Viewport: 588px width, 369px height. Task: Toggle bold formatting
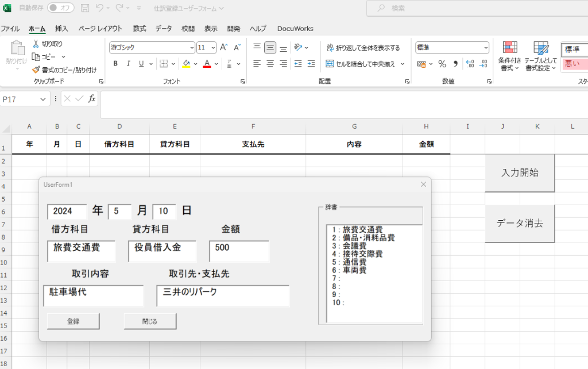[115, 64]
